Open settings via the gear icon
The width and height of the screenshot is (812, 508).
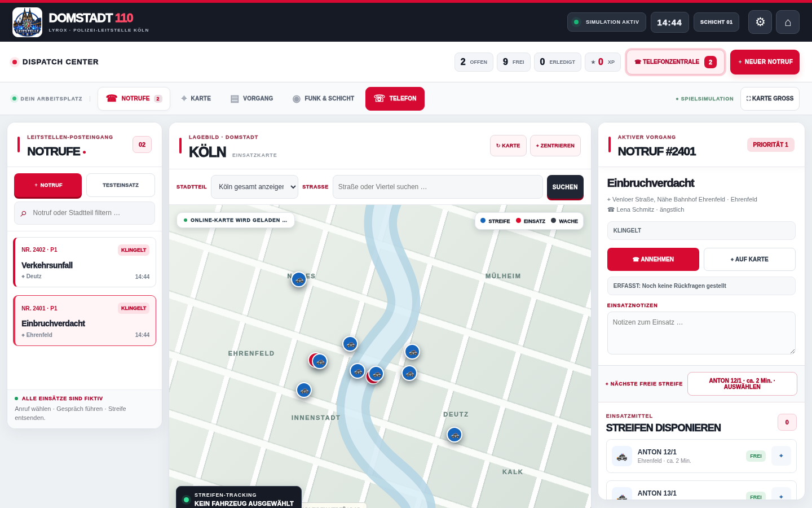point(760,22)
